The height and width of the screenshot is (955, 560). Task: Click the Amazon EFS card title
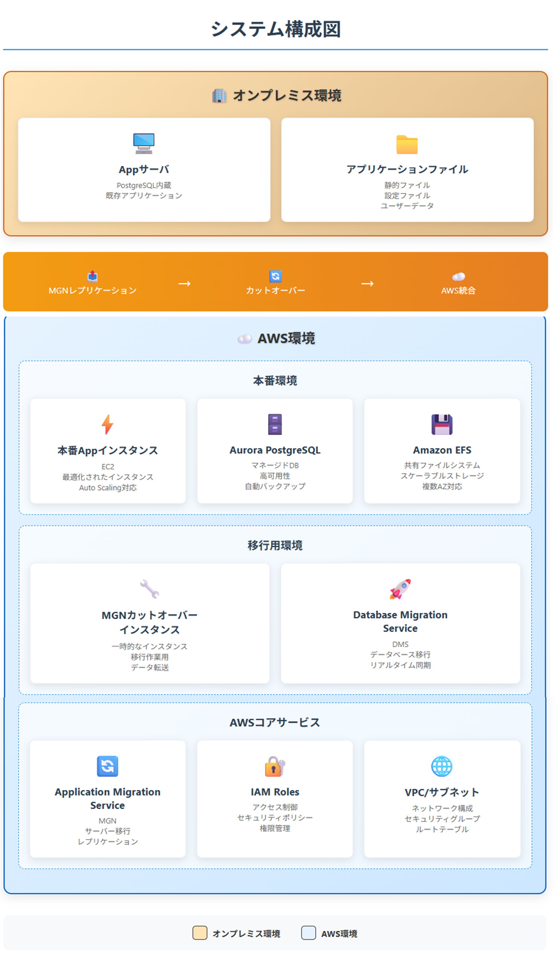(x=442, y=450)
